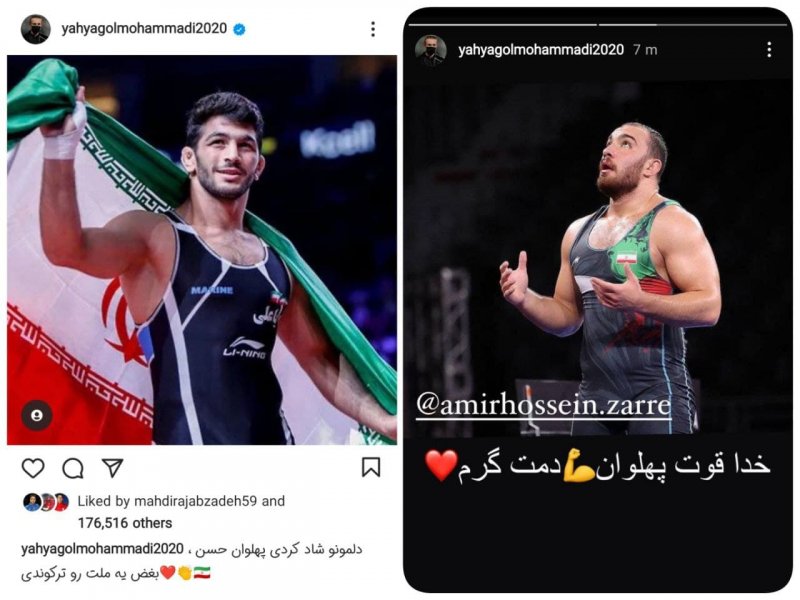Open yahyagolmohammadi2020 username in story header
This screenshot has height=600, width=800.
click(x=541, y=50)
